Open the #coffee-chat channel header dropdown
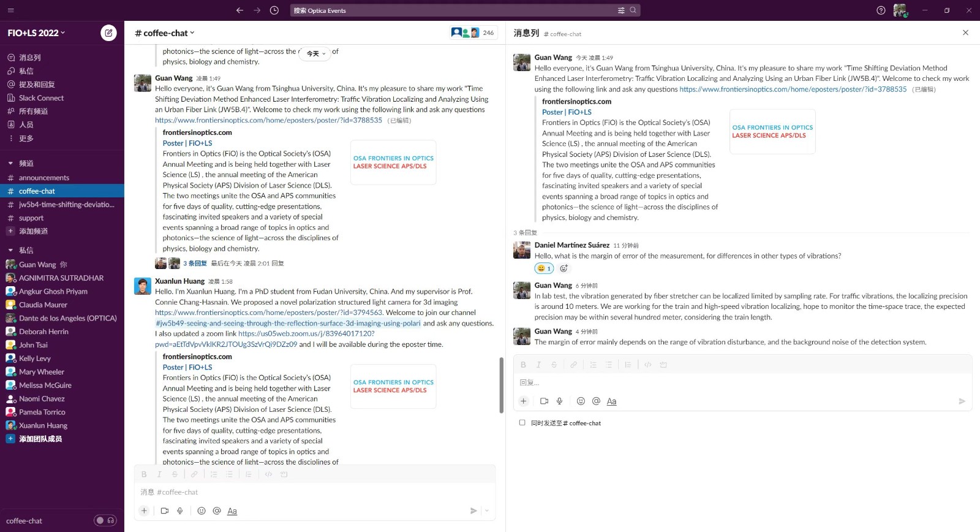The height and width of the screenshot is (532, 980). (x=165, y=33)
